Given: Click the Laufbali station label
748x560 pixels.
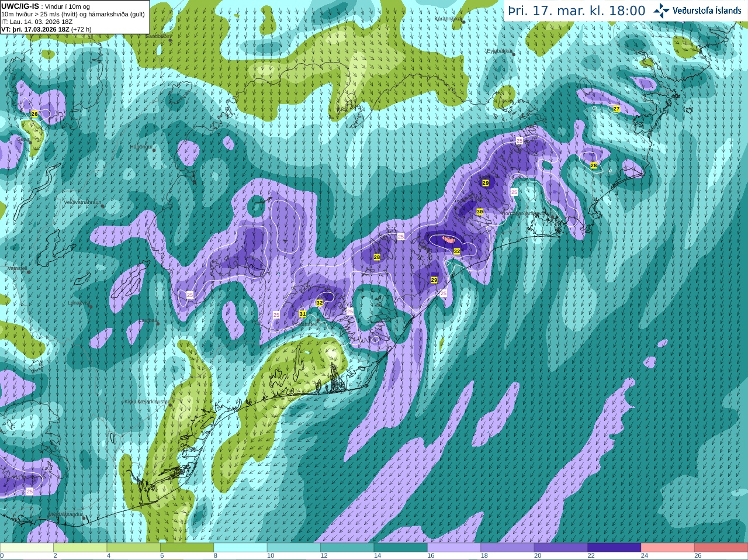Looking at the screenshot, I should [x=148, y=320].
